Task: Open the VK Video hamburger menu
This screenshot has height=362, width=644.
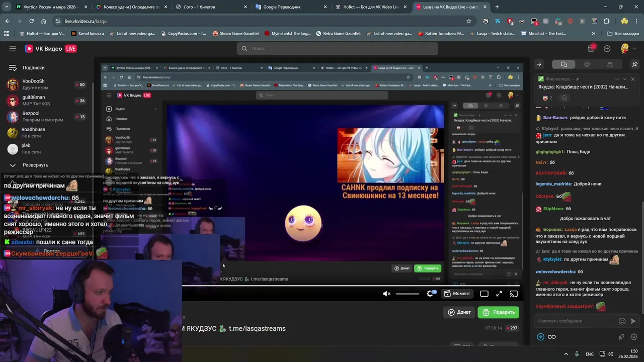Action: tap(13, 49)
